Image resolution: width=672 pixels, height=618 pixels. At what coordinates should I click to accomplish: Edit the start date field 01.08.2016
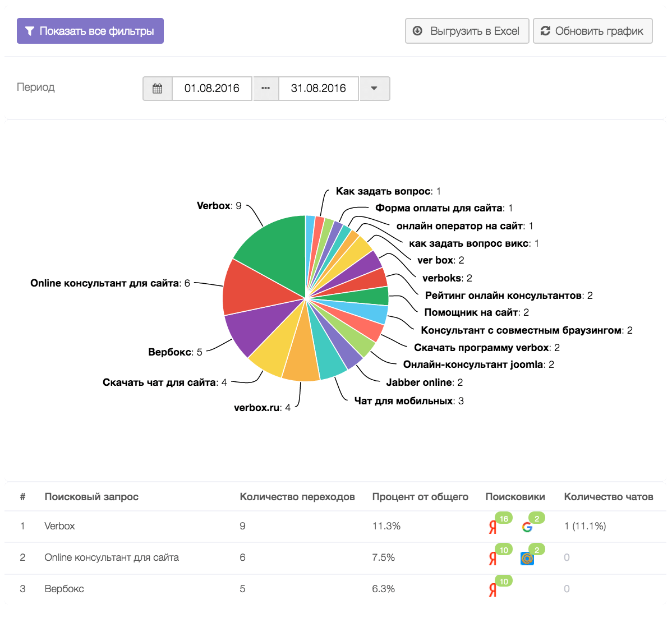coord(212,89)
